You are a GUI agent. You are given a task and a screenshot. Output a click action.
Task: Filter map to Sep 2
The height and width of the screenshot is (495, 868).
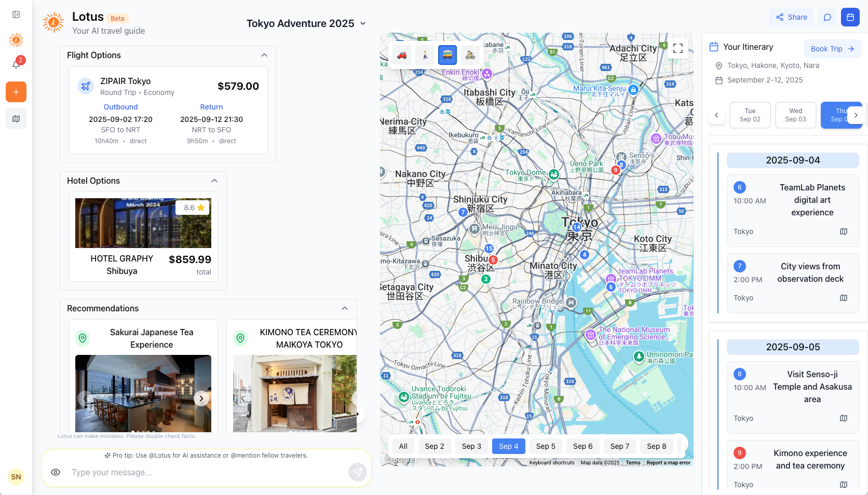point(435,446)
